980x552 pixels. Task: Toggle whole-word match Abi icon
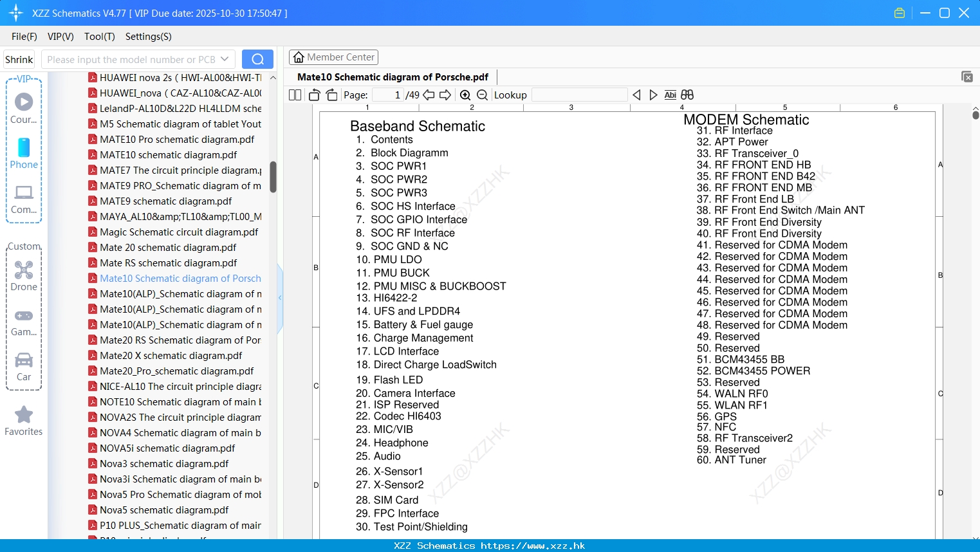(670, 95)
